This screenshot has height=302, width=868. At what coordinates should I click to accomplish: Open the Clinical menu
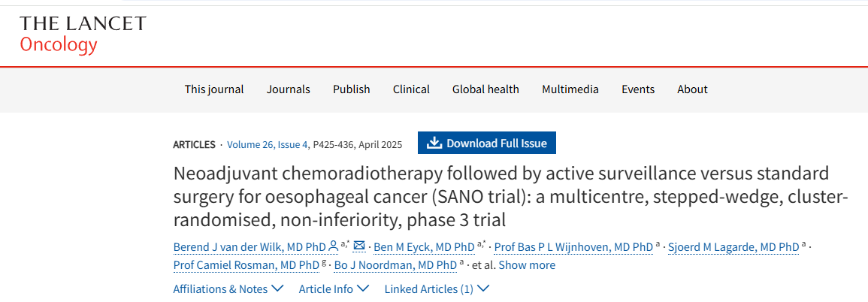(x=411, y=89)
